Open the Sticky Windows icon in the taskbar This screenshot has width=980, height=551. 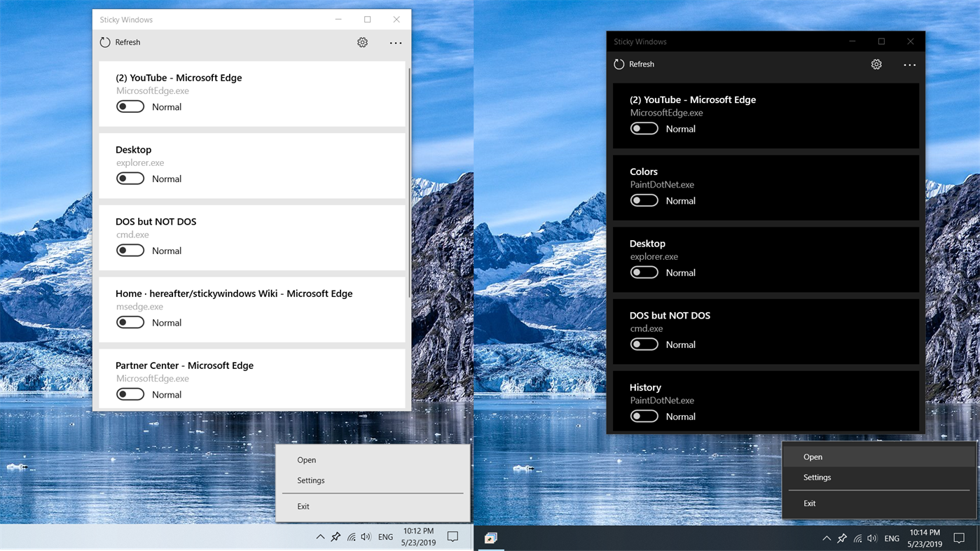coord(490,538)
